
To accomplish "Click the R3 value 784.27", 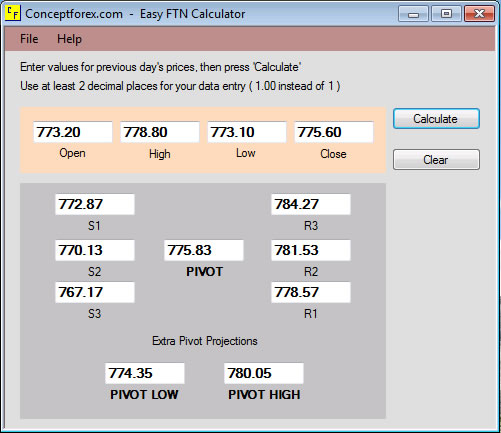I will point(311,204).
